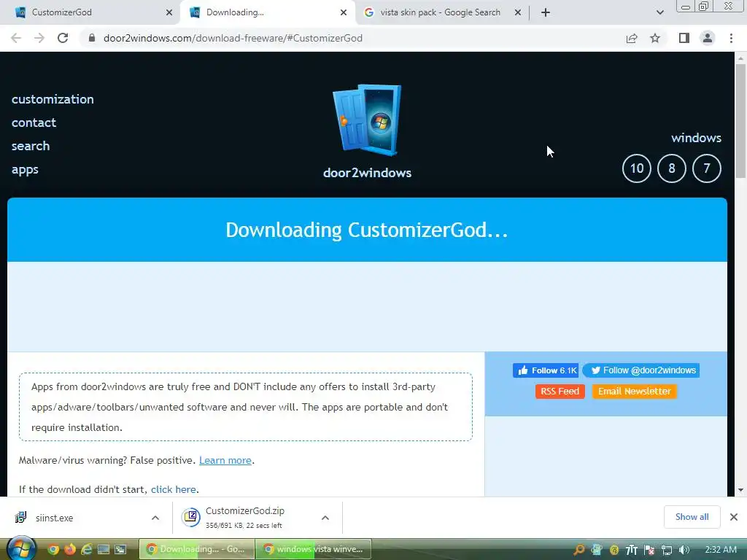Viewport: 747px width, 560px height.
Task: Subscribe via Email Newsletter button
Action: coord(634,392)
